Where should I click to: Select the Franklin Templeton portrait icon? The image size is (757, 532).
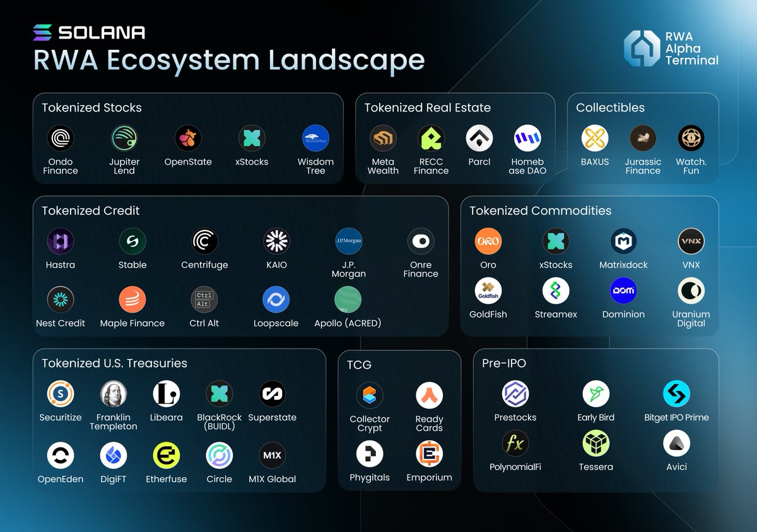(114, 394)
